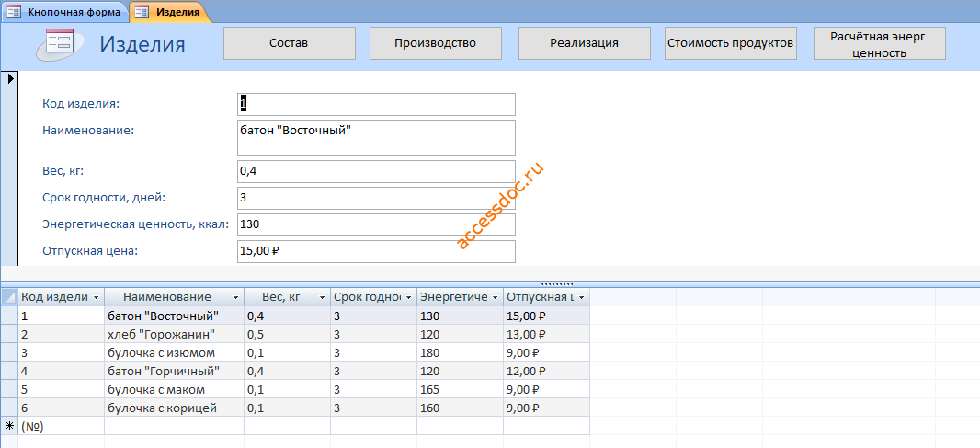Screen dimensions: 980x448
Task: Click the (№) new record cell
Action: point(62,426)
